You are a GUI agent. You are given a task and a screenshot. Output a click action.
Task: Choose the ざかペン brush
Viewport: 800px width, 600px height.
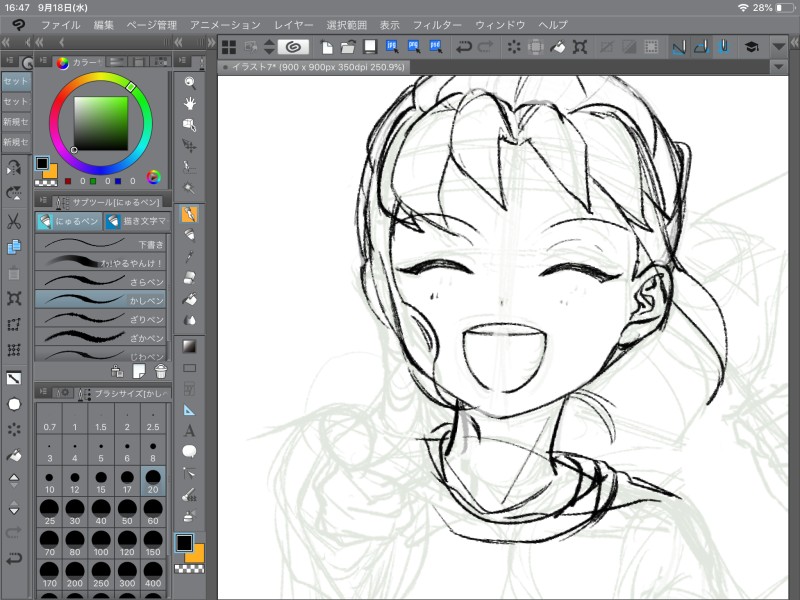pyautogui.click(x=101, y=337)
